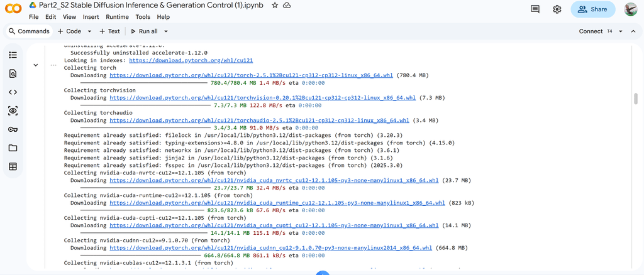
Task: Click the 664.8/664.8 MB progress text
Action: pyautogui.click(x=226, y=256)
